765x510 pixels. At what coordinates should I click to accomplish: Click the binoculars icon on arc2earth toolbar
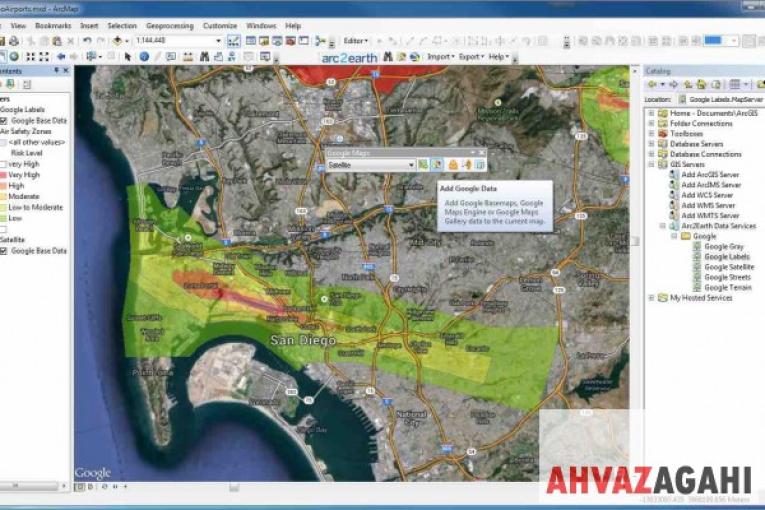[x=388, y=57]
